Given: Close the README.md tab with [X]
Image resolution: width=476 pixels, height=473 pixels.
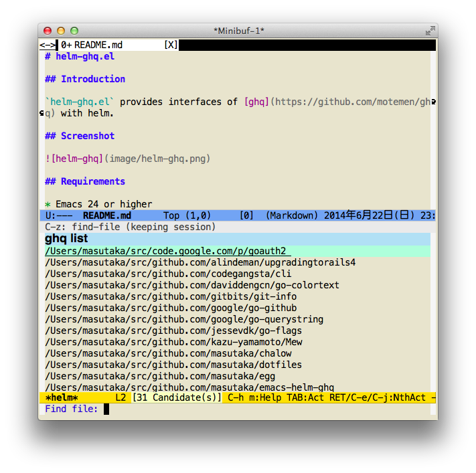Looking at the screenshot, I should click(x=171, y=45).
